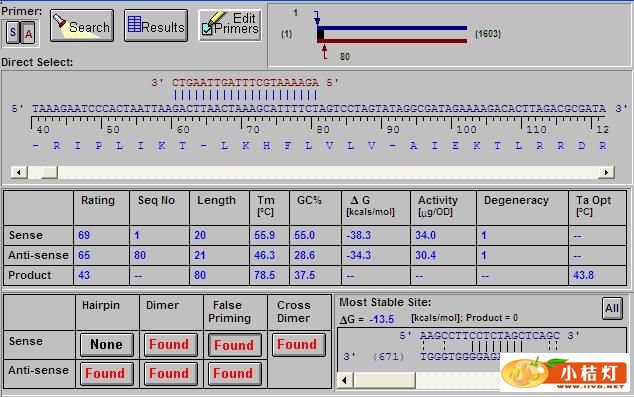The height and width of the screenshot is (397, 634).
Task: Click the sequence scrollbar thumb
Action: click(x=49, y=172)
